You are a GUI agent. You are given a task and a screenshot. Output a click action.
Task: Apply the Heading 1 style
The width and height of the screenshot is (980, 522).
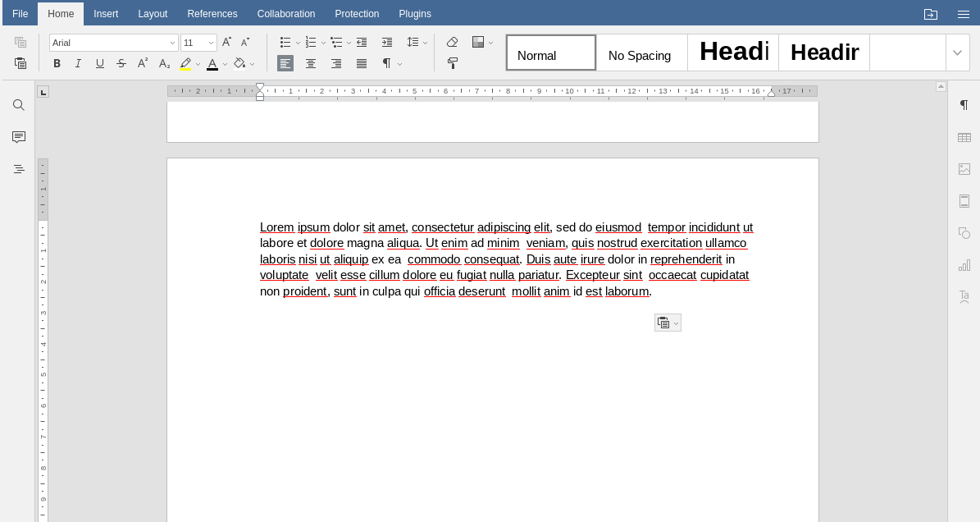[735, 52]
